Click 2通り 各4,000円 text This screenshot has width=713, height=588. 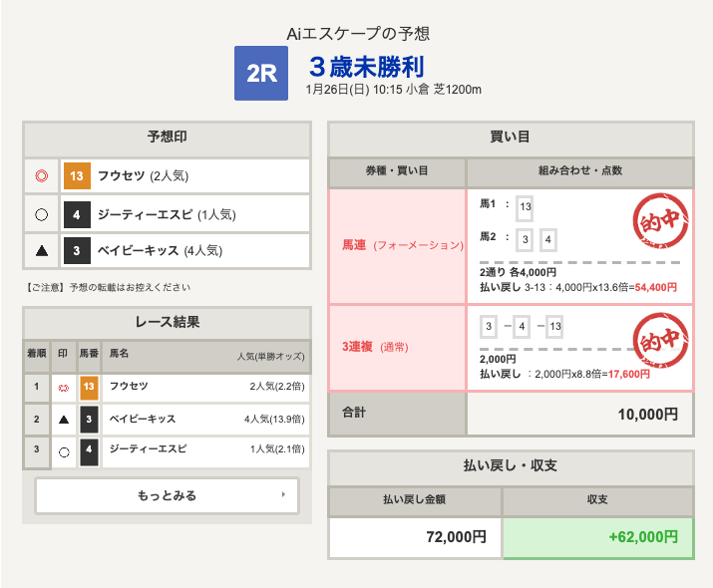[x=518, y=273]
